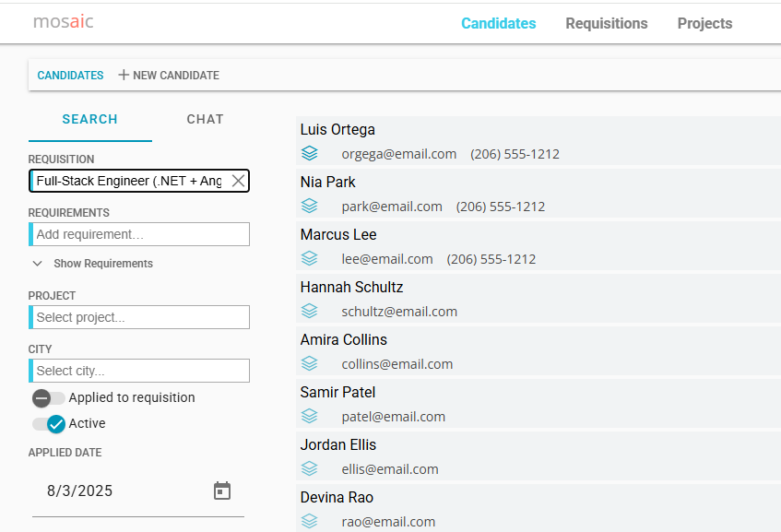Open the Applied Date calendar picker
This screenshot has width=781, height=532.
(x=222, y=491)
